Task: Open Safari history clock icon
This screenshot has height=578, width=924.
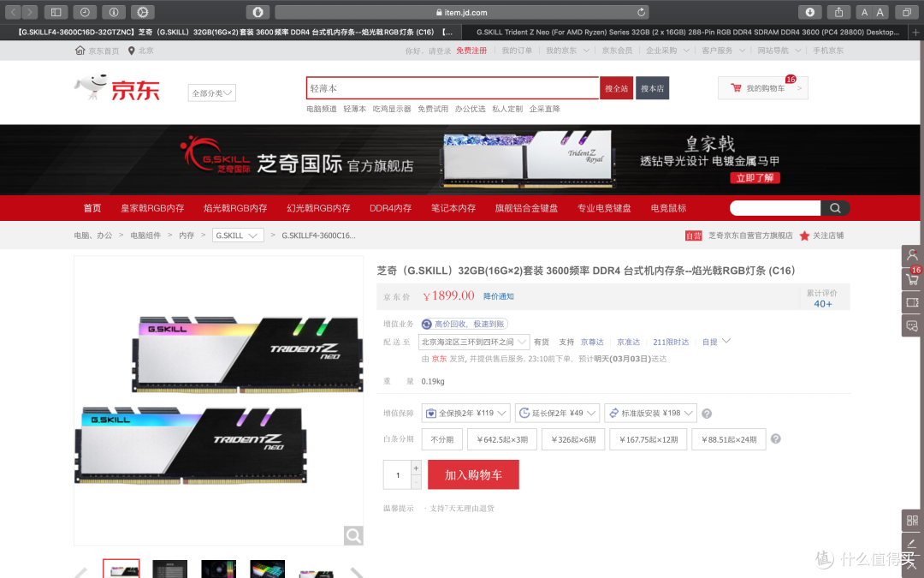Action: (85, 12)
